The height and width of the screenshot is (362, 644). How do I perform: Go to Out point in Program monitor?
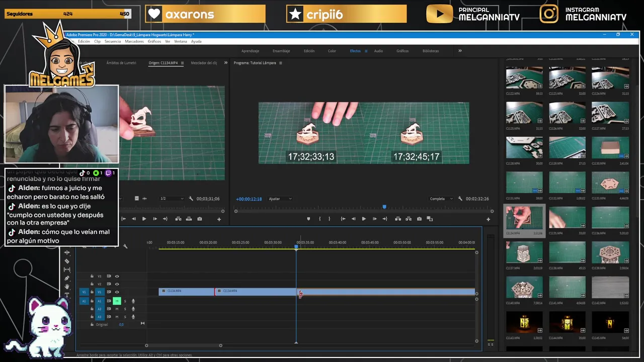(x=385, y=219)
